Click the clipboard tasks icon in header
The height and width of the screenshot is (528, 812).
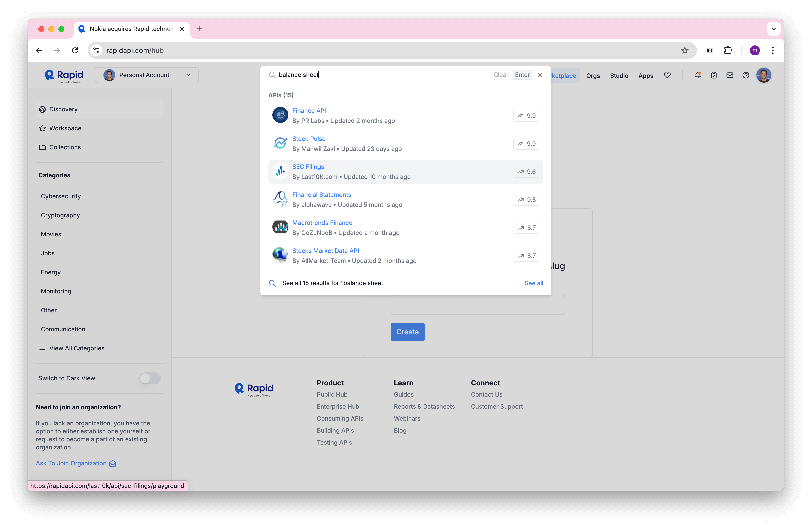click(x=714, y=75)
